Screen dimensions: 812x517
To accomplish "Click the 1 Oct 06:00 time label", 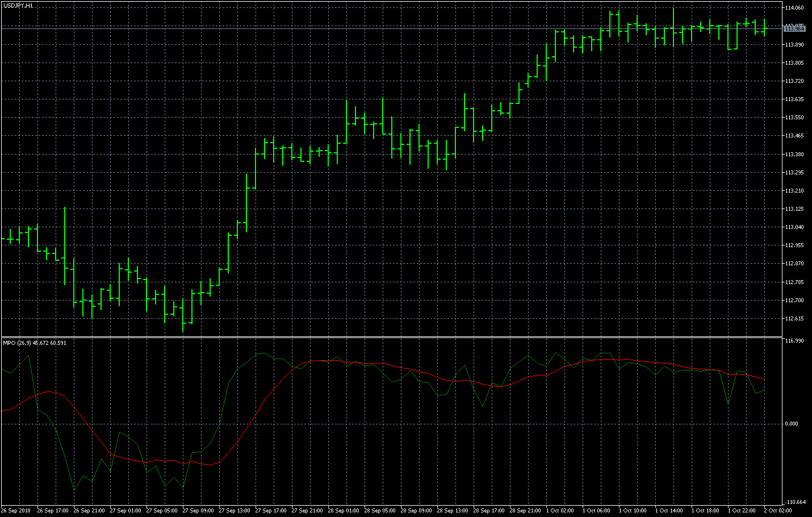I will point(596,511).
